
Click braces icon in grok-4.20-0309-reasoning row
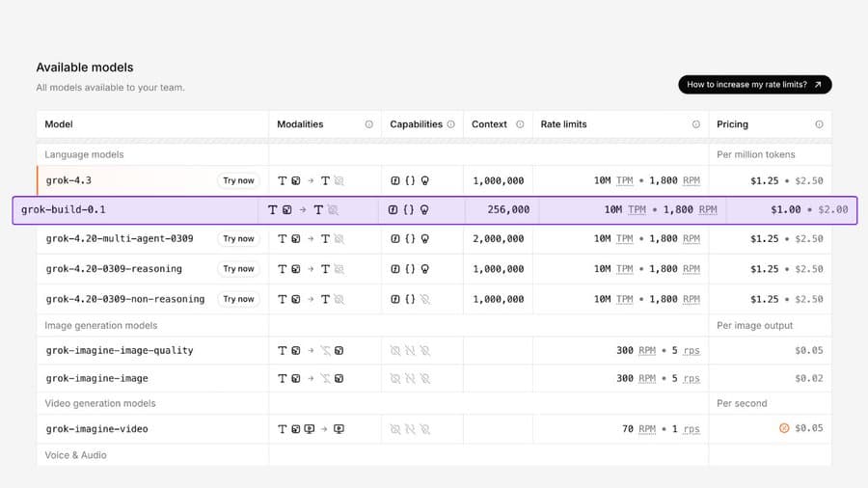coord(410,269)
